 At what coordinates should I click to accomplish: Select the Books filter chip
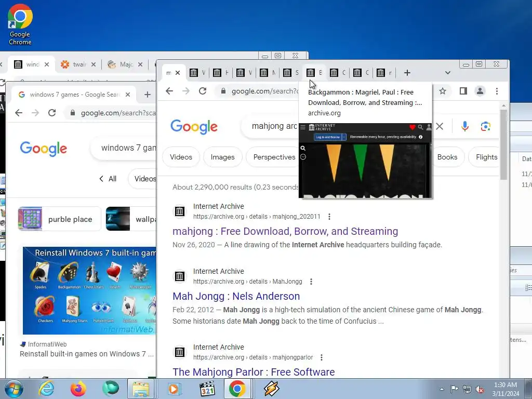coord(447,157)
